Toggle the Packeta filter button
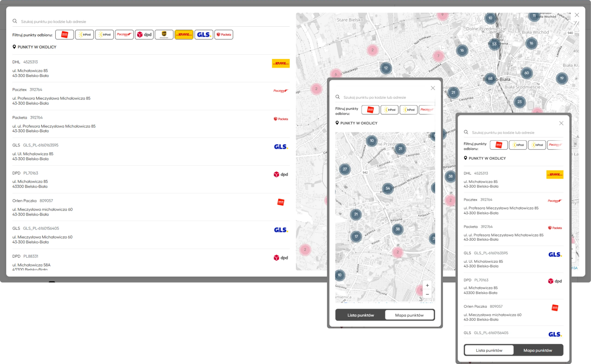Viewport: 591px width, 364px height. (224, 35)
